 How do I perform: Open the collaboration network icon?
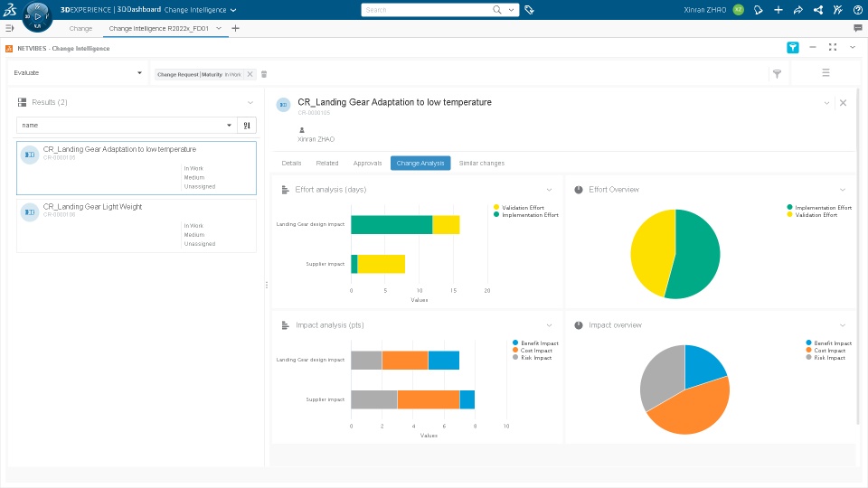tap(818, 9)
